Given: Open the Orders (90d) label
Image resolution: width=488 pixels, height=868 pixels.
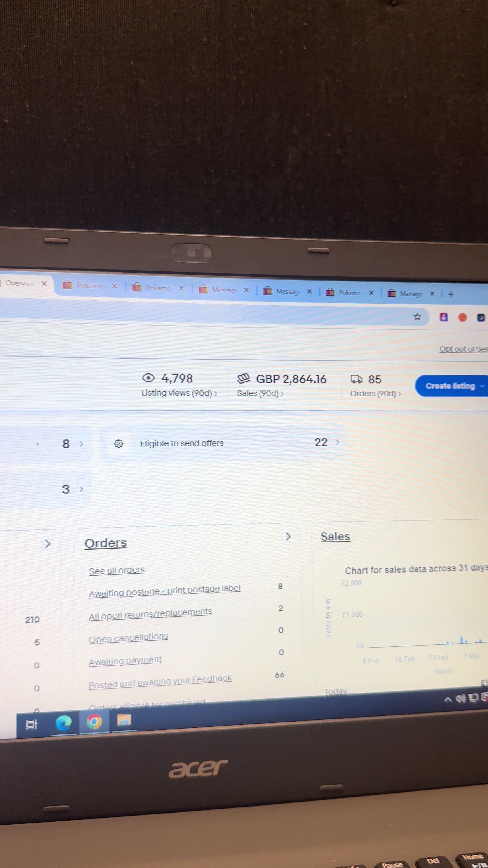Looking at the screenshot, I should [373, 394].
